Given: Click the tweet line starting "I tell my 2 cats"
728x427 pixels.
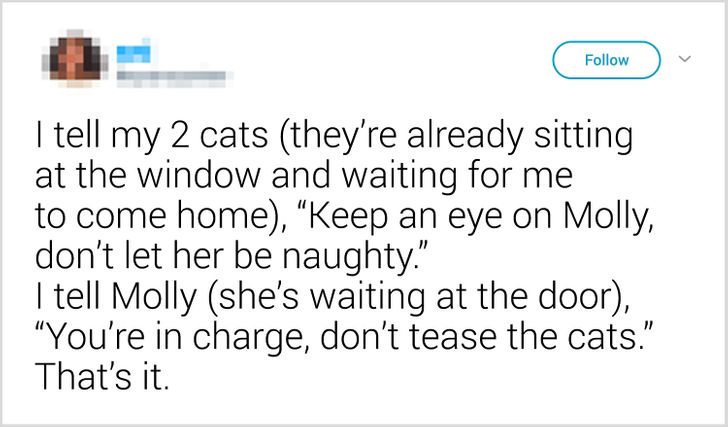Looking at the screenshot, I should (x=334, y=138).
